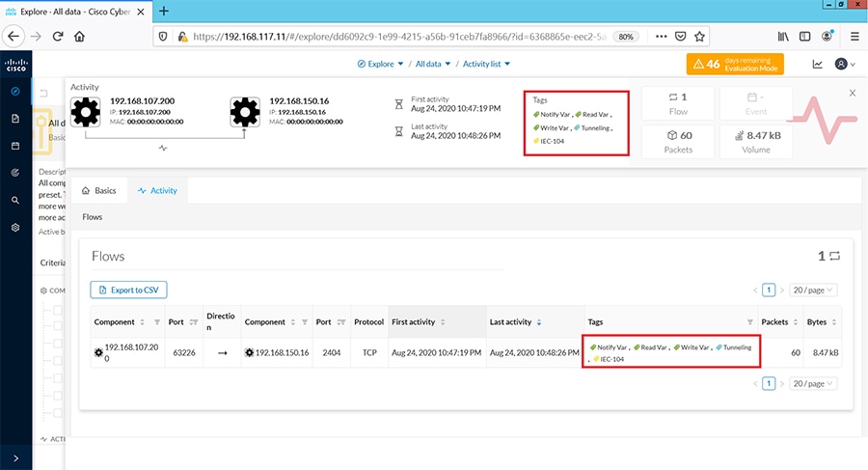Image resolution: width=868 pixels, height=470 pixels.
Task: Click the 80% zoom level indicator
Action: (626, 37)
